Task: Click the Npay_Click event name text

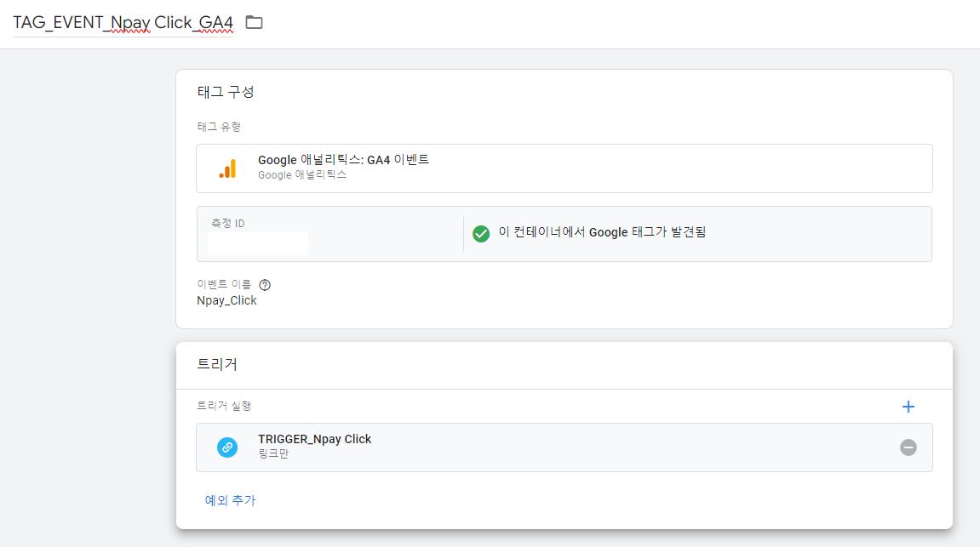Action: point(226,300)
